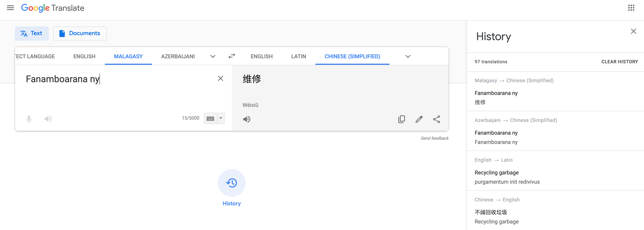The height and width of the screenshot is (230, 644).
Task: Suggest an edit with pencil icon
Action: click(x=419, y=119)
